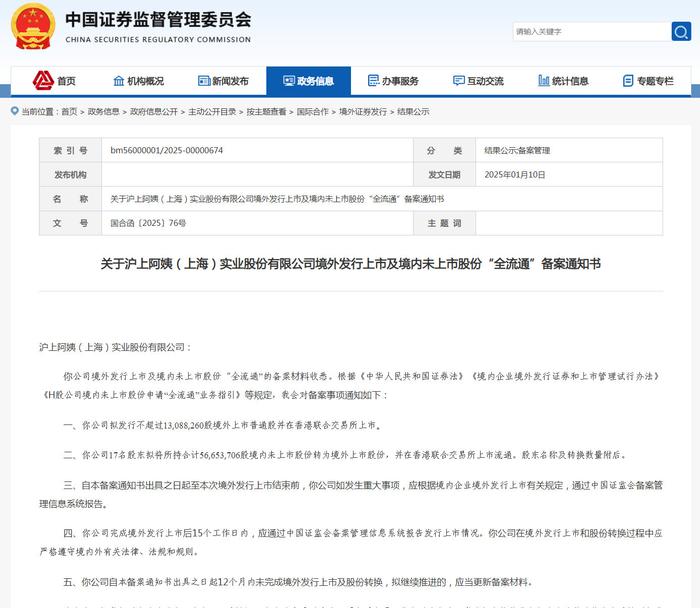Click the monitor icon for 政务信息
Screen dimensions: 700x608
[288, 81]
